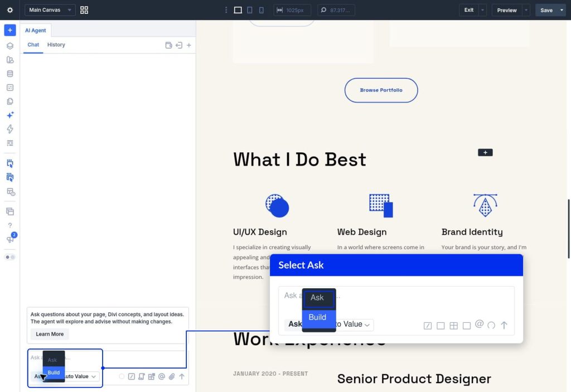The image size is (571, 392).
Task: Enable the hover mode selection icon
Action: [10, 177]
